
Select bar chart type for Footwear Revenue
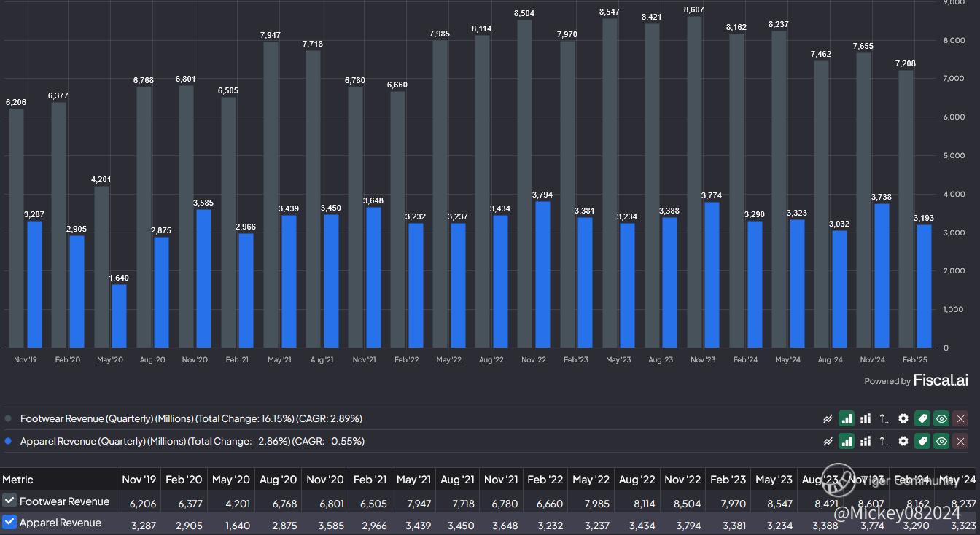(x=847, y=418)
